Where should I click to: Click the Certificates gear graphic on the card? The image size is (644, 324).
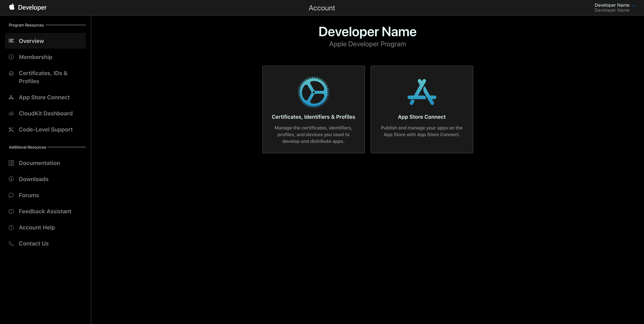(x=313, y=92)
